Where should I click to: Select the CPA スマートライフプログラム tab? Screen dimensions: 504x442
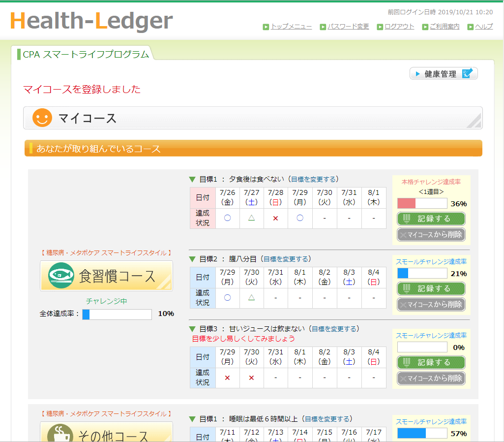[83, 54]
